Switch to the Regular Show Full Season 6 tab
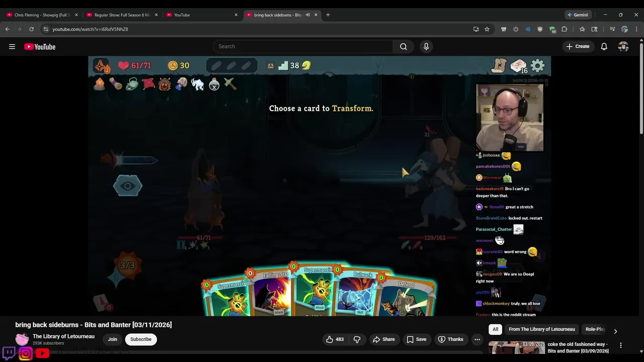Viewport: 644px width, 362px height. 122,15
